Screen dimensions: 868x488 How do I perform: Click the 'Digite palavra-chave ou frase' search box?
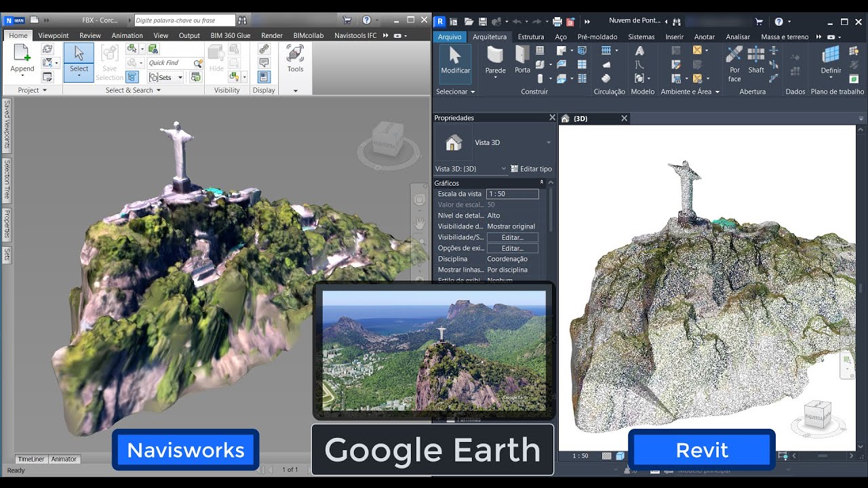[x=184, y=20]
